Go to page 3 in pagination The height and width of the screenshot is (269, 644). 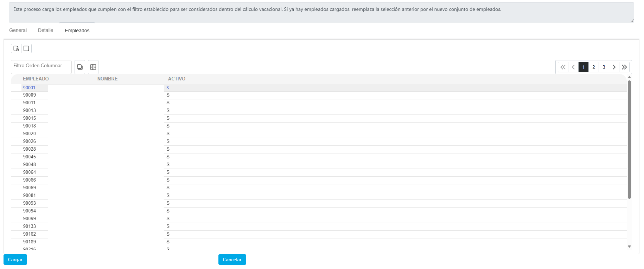(x=604, y=67)
